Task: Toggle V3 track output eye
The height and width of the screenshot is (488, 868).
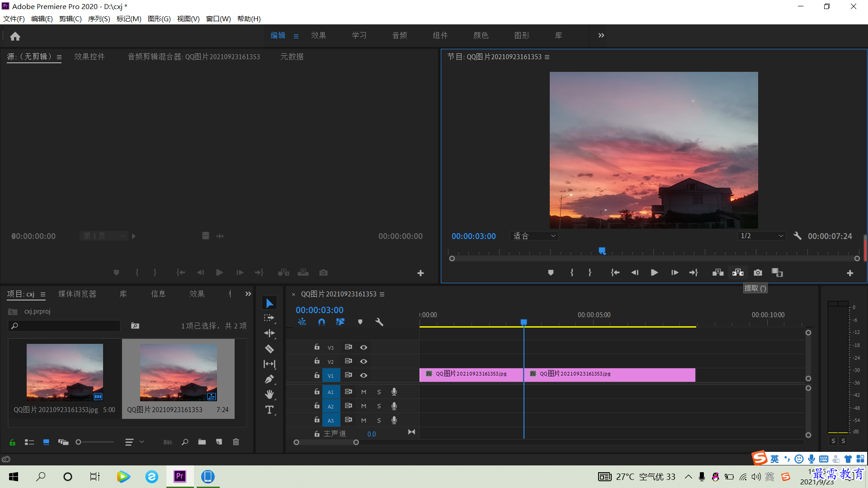Action: tap(363, 347)
